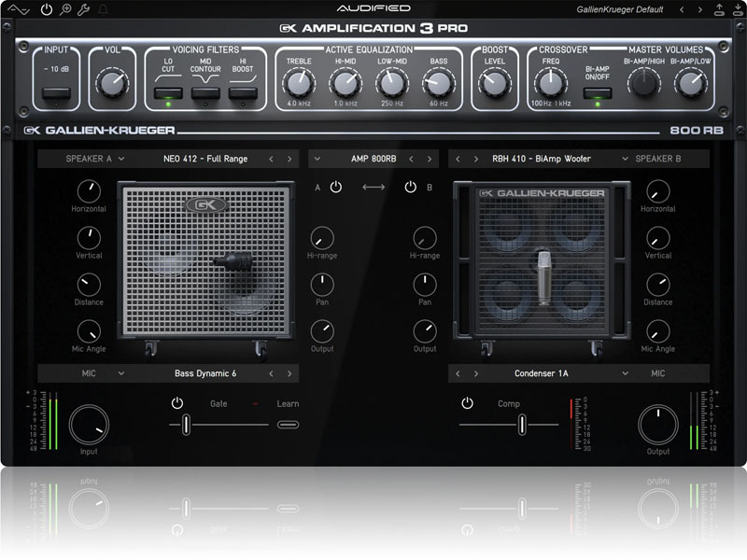Viewport: 747px width, 560px height.
Task: Click the BI-AMP/HIGH master volume knob
Action: [644, 83]
